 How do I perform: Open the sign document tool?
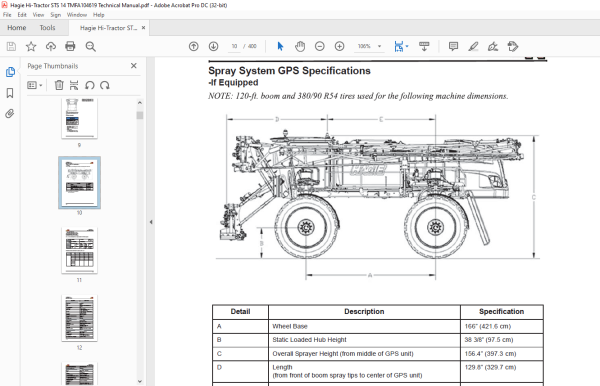pyautogui.click(x=493, y=46)
